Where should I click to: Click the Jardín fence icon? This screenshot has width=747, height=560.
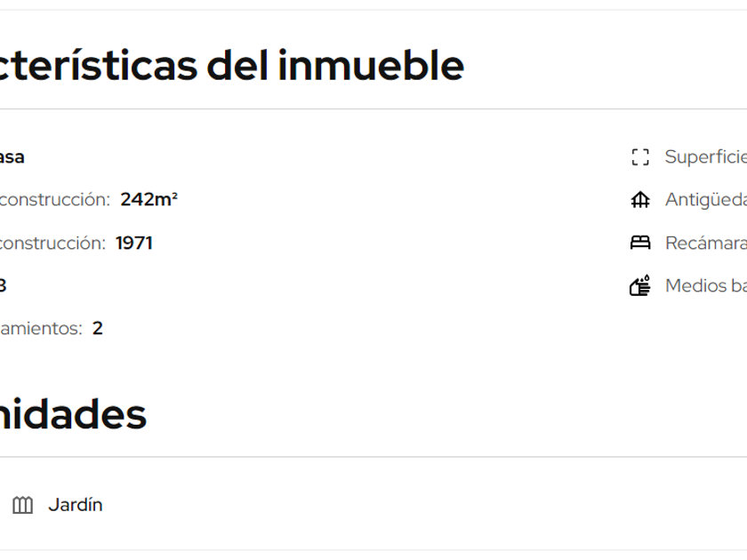23,505
